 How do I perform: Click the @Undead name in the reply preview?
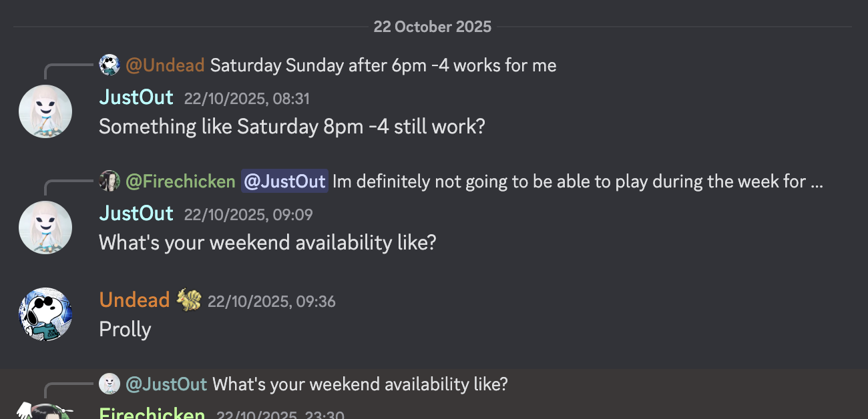pyautogui.click(x=165, y=65)
